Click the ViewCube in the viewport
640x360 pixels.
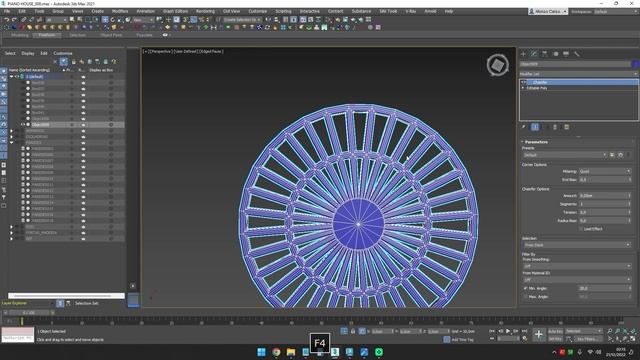tap(498, 65)
